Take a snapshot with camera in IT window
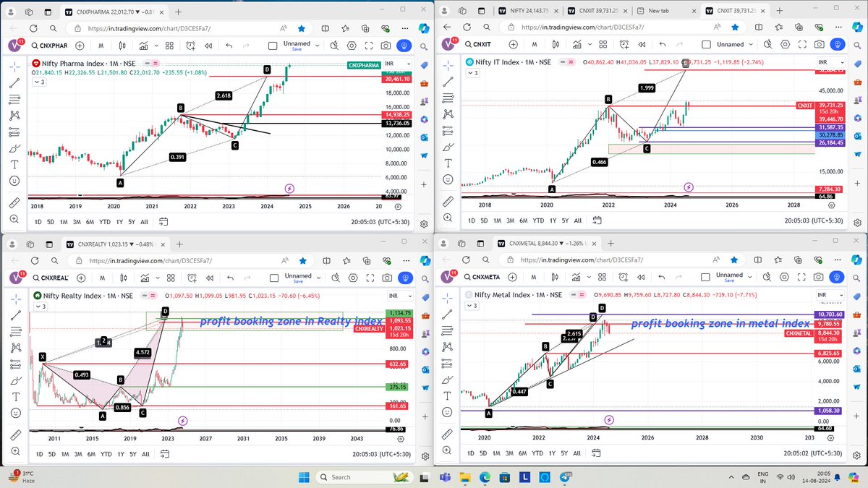 pos(820,45)
